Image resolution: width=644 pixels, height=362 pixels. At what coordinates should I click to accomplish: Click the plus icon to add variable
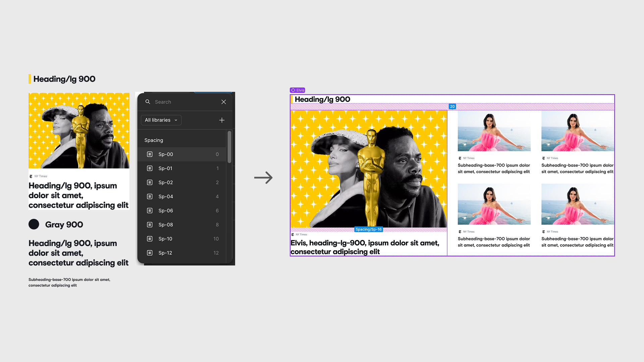click(x=222, y=120)
